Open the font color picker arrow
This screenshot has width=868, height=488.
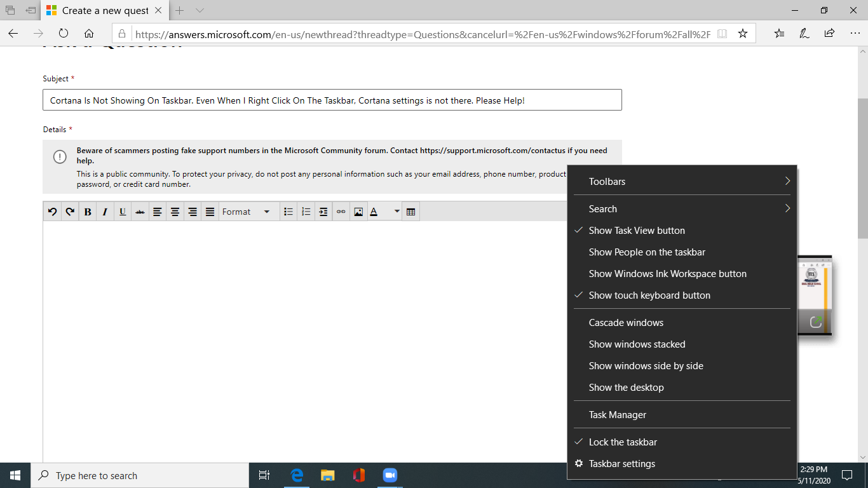397,212
